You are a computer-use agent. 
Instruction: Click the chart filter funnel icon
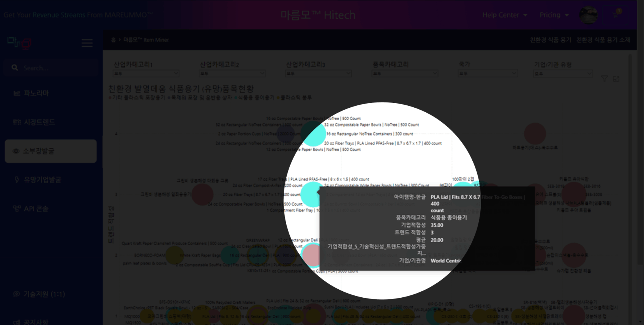pyautogui.click(x=604, y=79)
